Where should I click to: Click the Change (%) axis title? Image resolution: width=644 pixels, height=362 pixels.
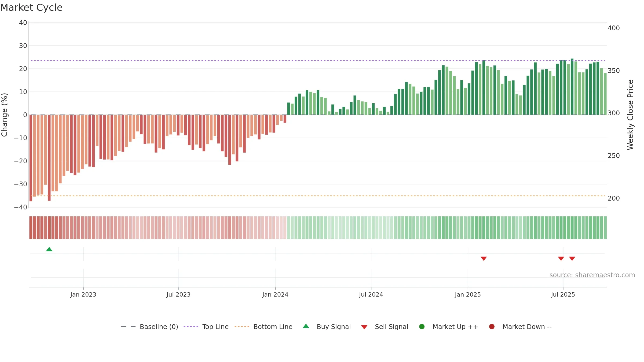click(x=4, y=115)
